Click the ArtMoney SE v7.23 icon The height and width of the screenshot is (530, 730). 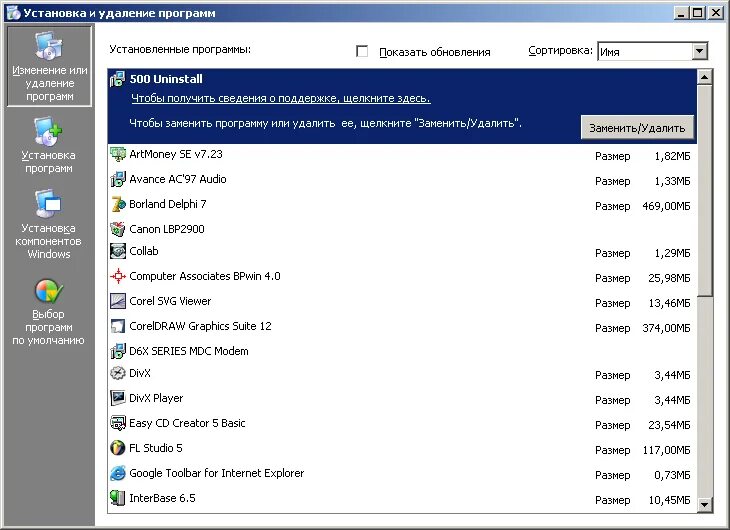coord(118,155)
